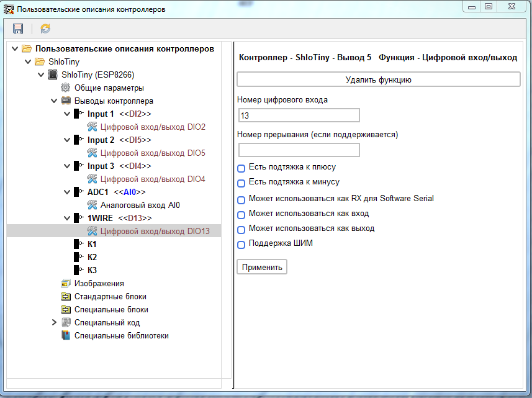Click the Изображения pictures icon
This screenshot has width=532, height=398.
(66, 283)
